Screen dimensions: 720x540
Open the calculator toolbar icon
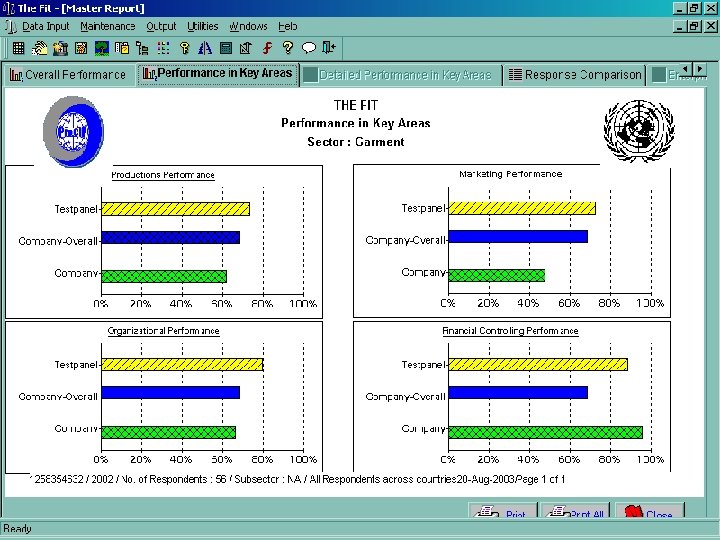pyautogui.click(x=226, y=48)
